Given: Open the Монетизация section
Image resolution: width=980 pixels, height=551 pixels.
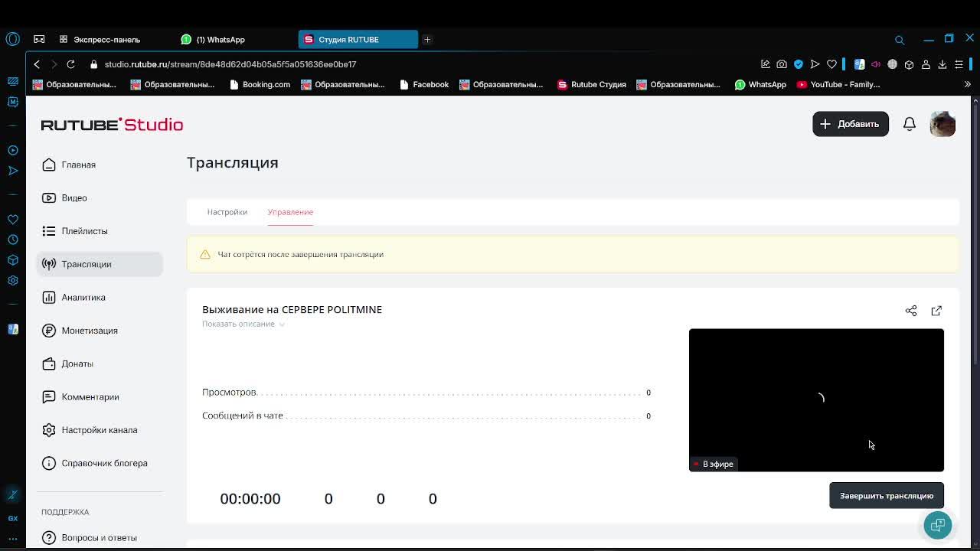Looking at the screenshot, I should 80,331.
